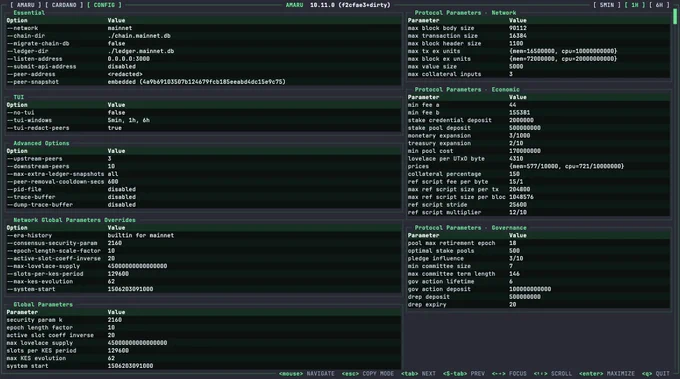Image resolution: width=680 pixels, height=379 pixels.
Task: Select the --epoch-length-scale-factor row
Action: [204, 251]
